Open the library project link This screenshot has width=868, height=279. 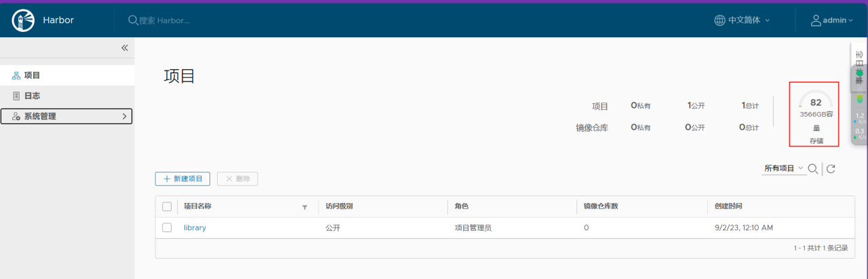(x=195, y=227)
